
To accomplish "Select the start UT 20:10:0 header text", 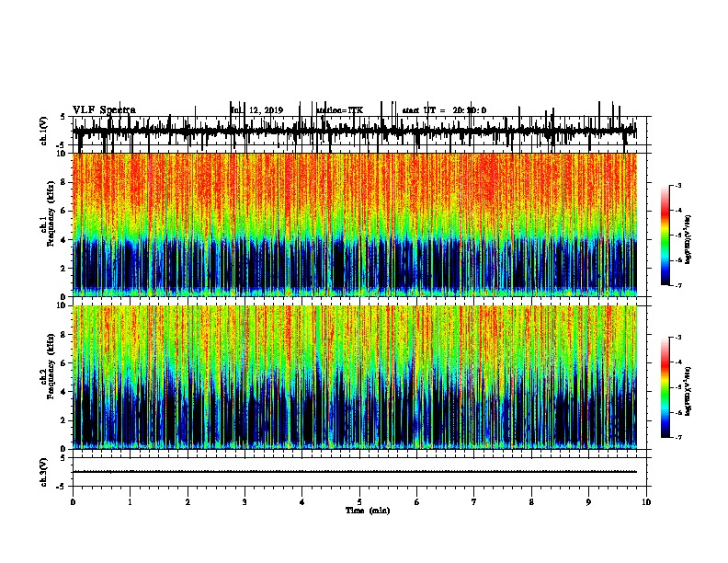I will pos(444,110).
